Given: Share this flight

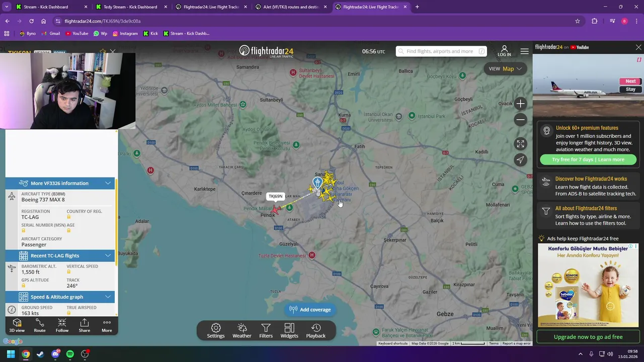Looking at the screenshot, I should [x=85, y=325].
